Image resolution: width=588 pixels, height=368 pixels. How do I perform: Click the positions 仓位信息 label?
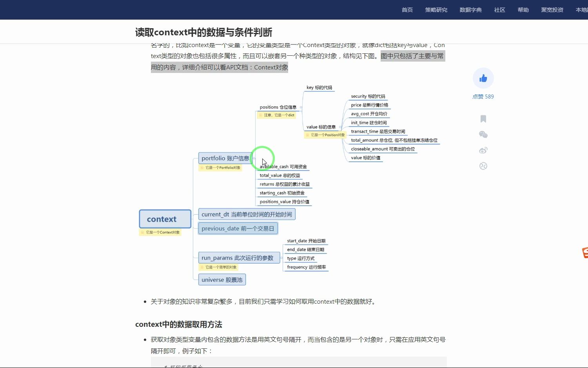pyautogui.click(x=278, y=107)
